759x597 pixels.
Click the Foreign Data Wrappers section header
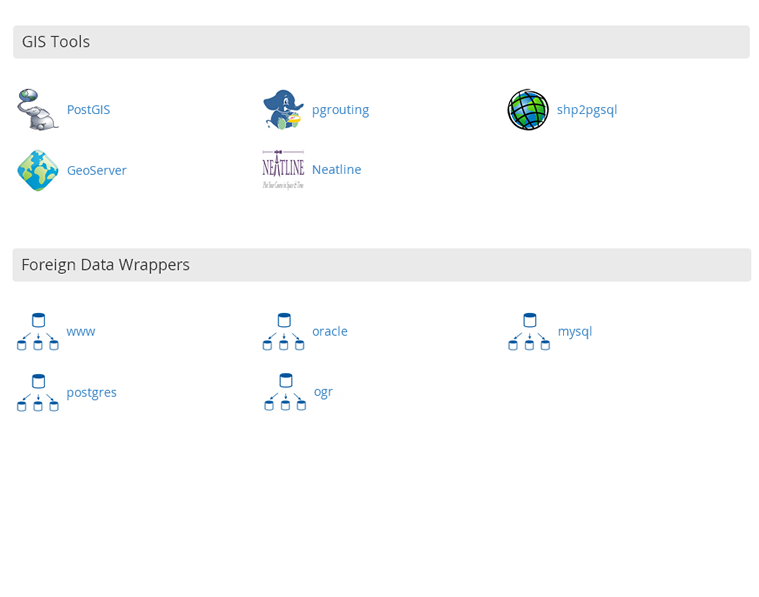coord(105,265)
